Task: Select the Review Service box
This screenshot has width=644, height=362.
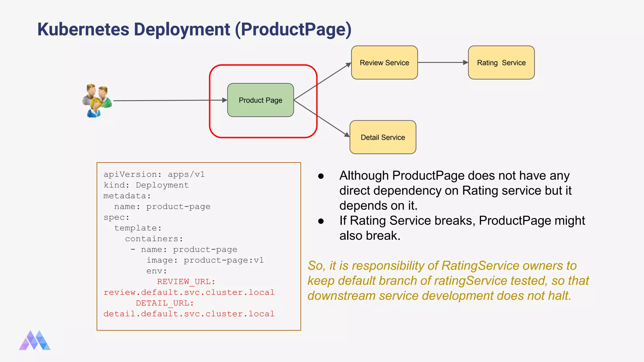Action: (x=384, y=63)
